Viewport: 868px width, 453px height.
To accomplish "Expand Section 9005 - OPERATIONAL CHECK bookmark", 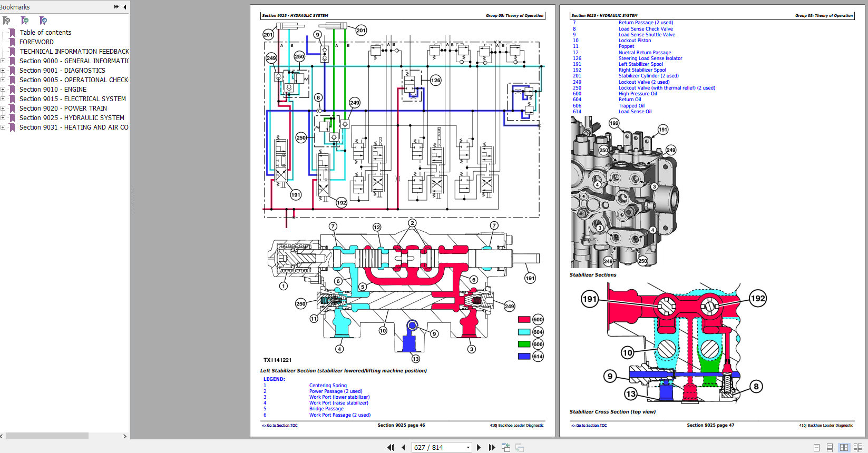I will tap(3, 80).
